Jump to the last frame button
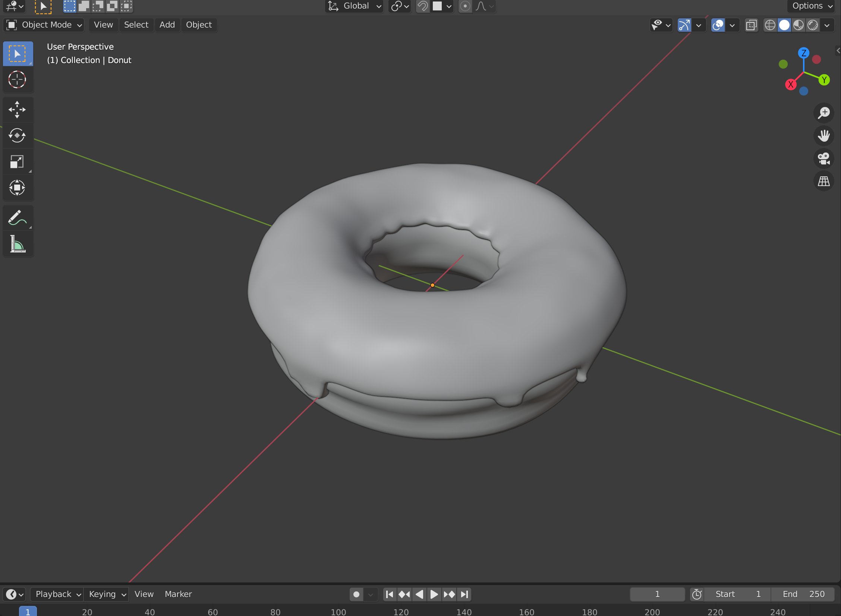Image resolution: width=841 pixels, height=616 pixels. coord(464,594)
